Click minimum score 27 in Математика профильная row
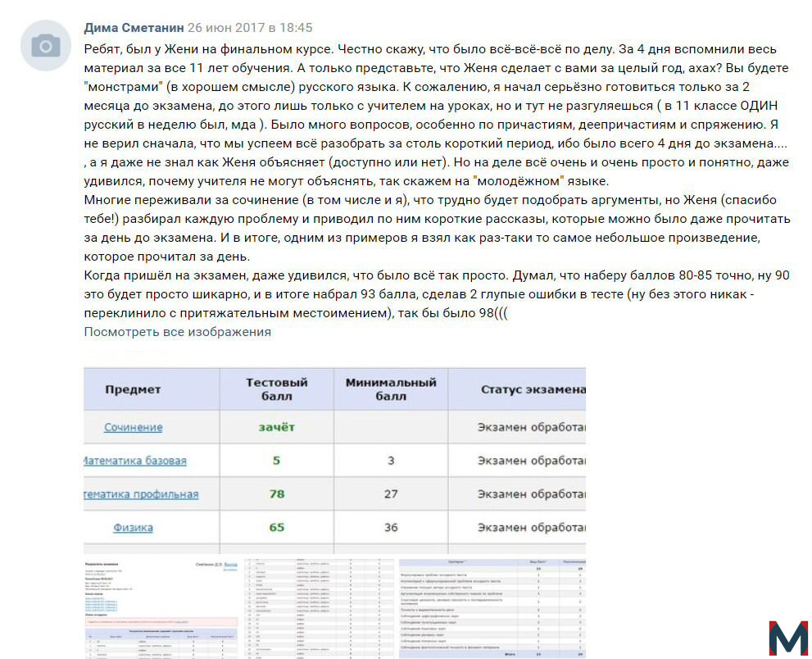This screenshot has width=812, height=659. 391,494
